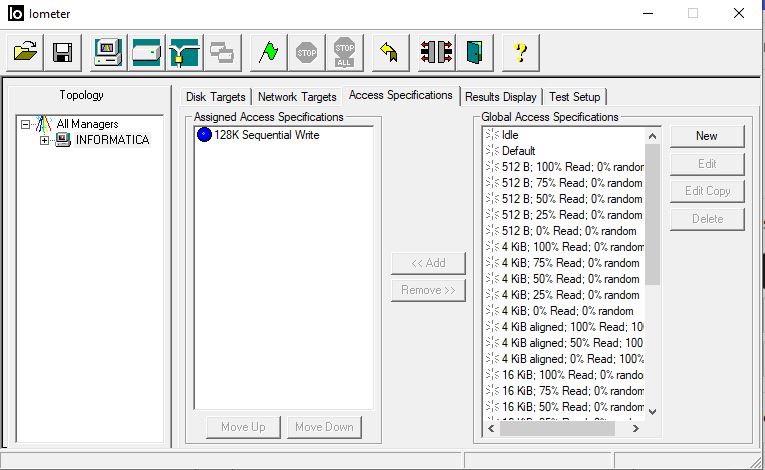
Task: Click the Start Network Worker toolbar icon
Action: click(184, 52)
